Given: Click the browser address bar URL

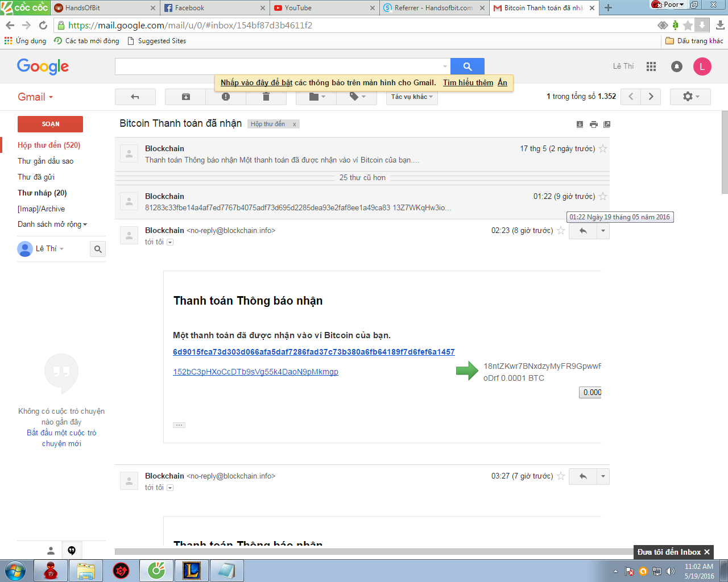Looking at the screenshot, I should [x=190, y=25].
